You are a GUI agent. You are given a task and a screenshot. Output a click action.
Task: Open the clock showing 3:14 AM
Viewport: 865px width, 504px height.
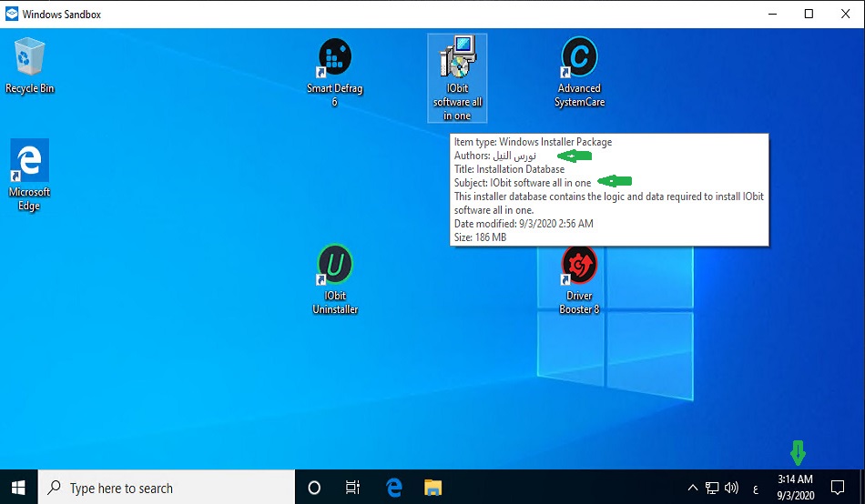click(x=795, y=487)
